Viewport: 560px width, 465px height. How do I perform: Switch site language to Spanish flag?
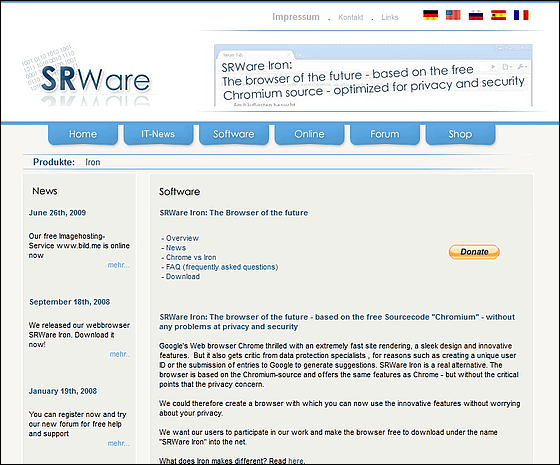pos(498,15)
